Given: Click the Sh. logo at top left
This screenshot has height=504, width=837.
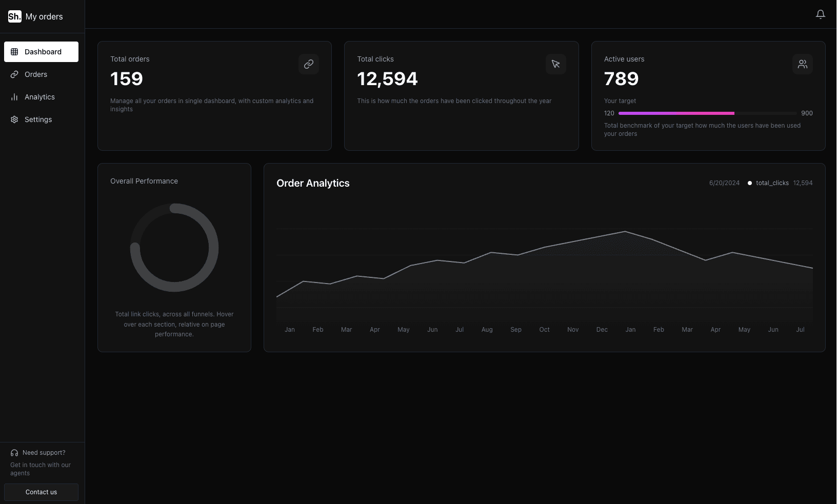Looking at the screenshot, I should pos(15,16).
